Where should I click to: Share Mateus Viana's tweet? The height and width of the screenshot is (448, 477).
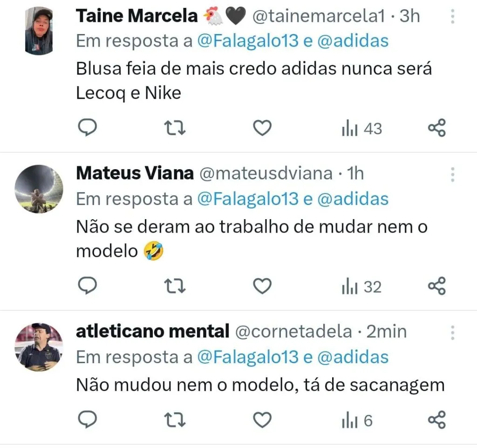pyautogui.click(x=436, y=286)
